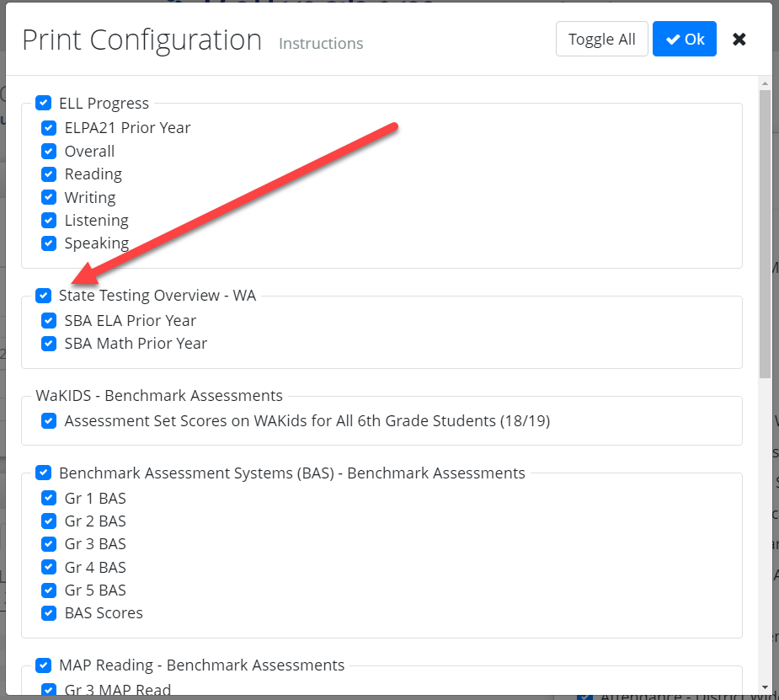
Task: Uncheck the BAS Scores checkbox
Action: [x=49, y=613]
